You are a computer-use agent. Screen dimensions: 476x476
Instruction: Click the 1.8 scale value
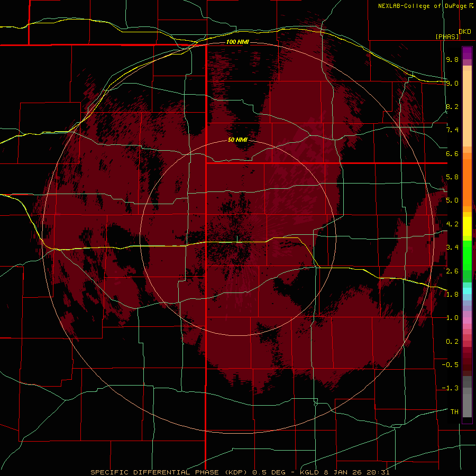[452, 295]
